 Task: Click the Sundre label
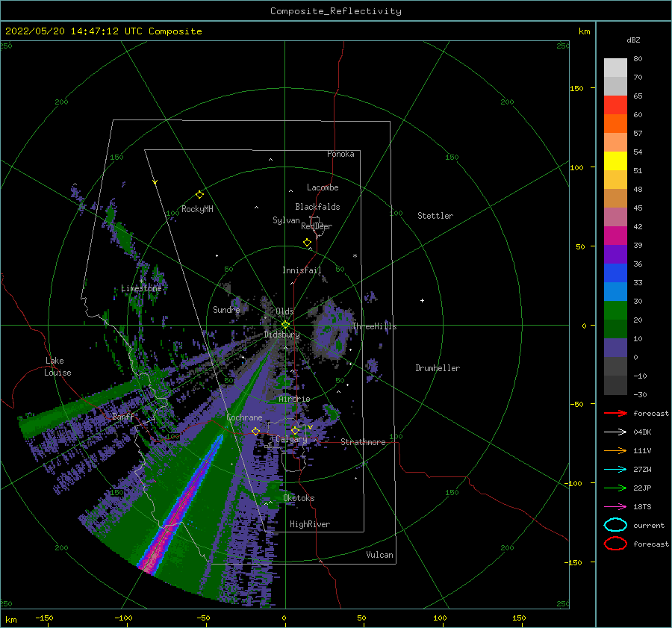[226, 309]
